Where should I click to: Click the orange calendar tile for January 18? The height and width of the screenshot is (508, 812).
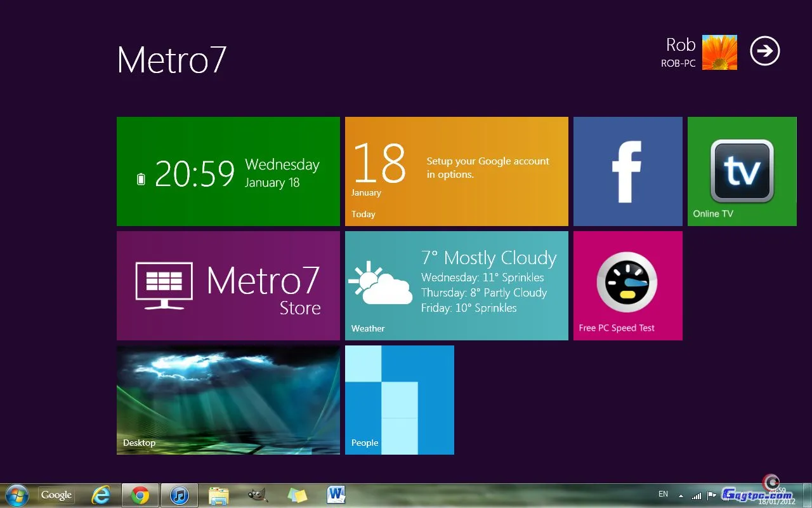456,171
